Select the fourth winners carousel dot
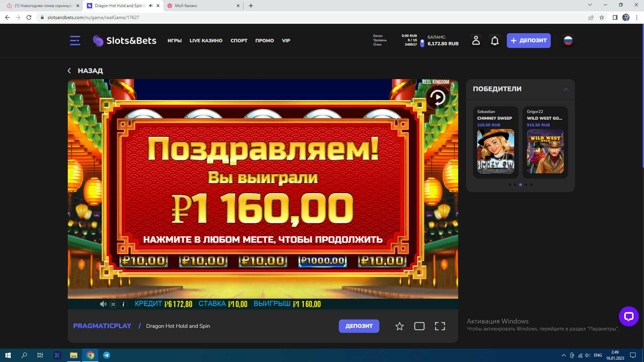The height and width of the screenshot is (362, 644). 526,185
